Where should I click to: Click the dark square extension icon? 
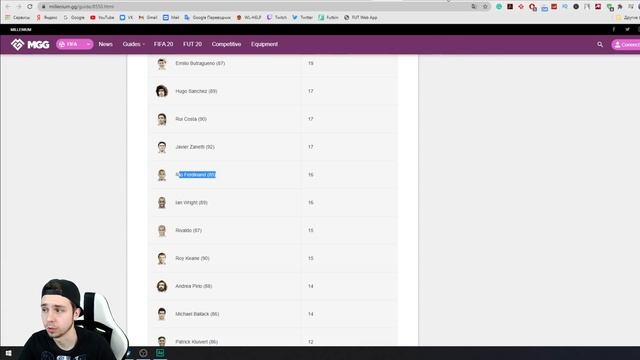510,7
